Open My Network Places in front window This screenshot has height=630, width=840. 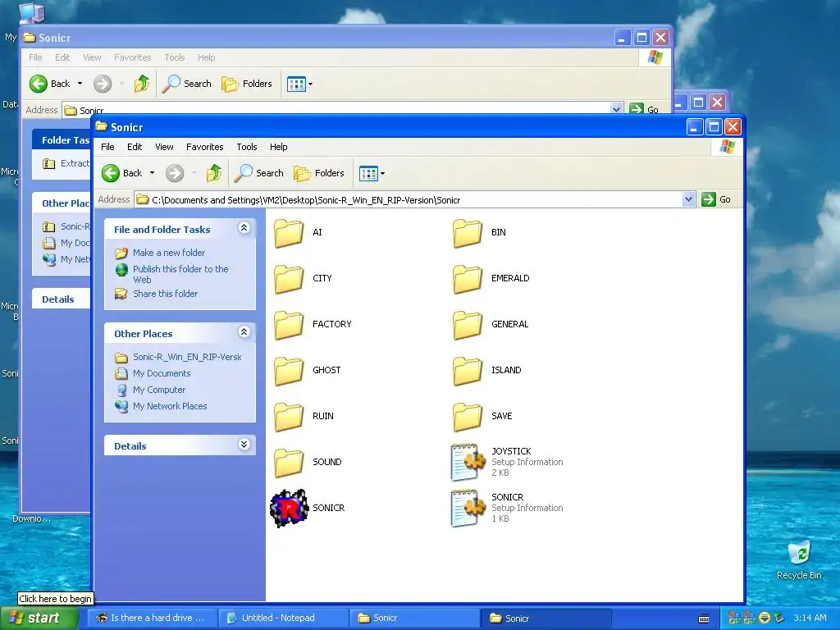point(170,406)
